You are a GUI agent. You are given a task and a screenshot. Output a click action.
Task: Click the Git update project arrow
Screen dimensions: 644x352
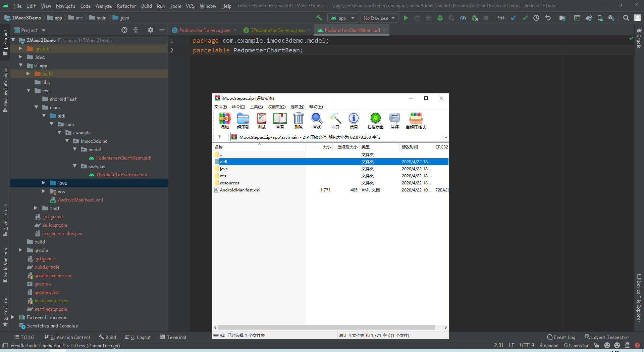(x=514, y=18)
